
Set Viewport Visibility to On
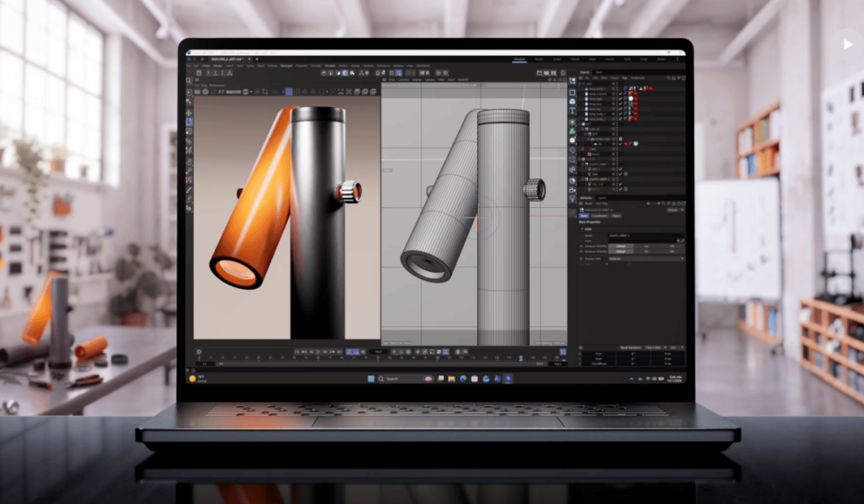[646, 247]
